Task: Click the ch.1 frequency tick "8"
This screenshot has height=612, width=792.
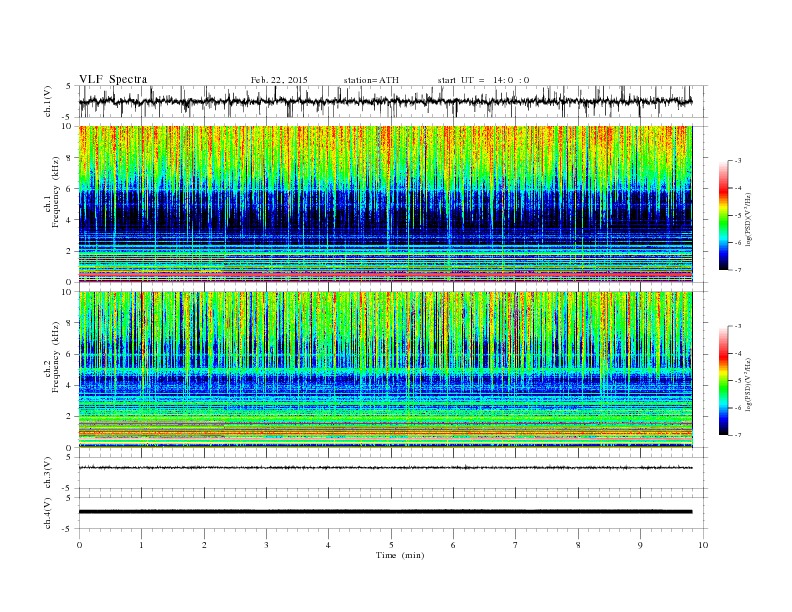Action: (70, 158)
